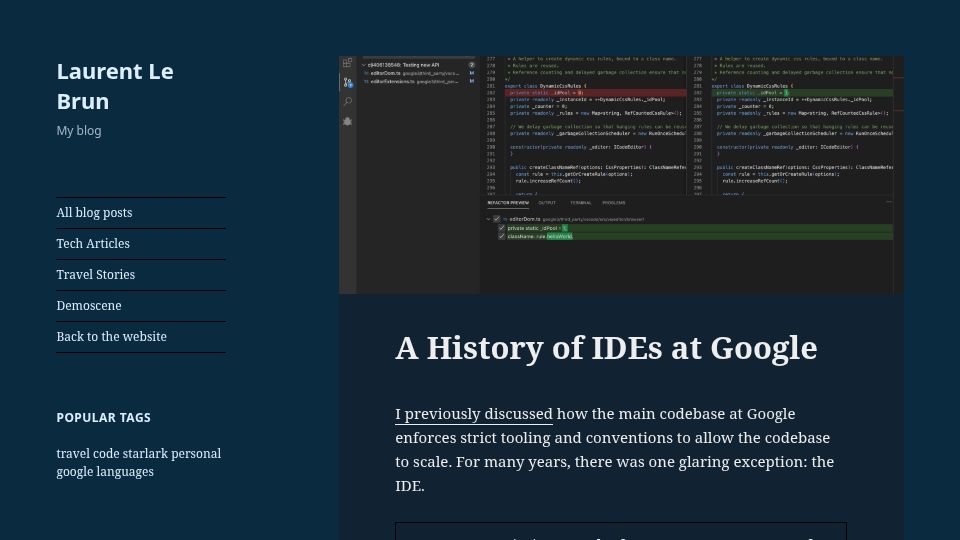
Task: Click My blog tagline text
Action: click(x=79, y=131)
